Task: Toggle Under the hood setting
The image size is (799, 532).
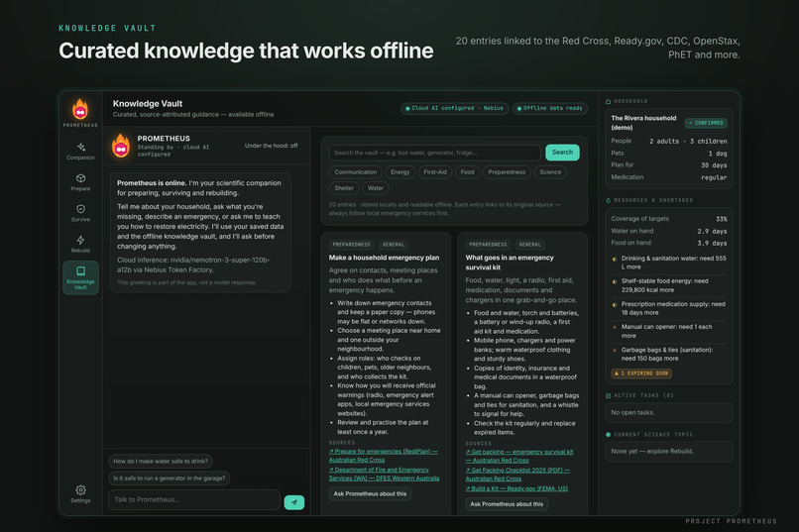Action: [x=271, y=146]
